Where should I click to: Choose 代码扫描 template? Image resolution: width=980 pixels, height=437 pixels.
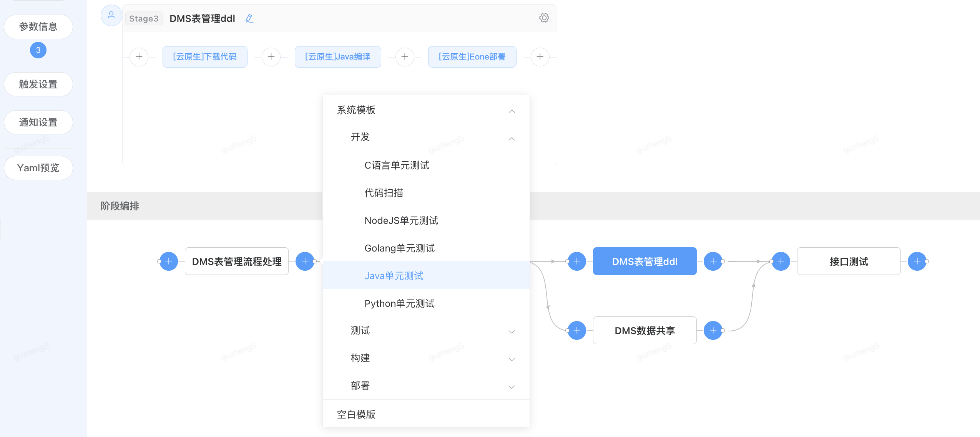(426, 193)
